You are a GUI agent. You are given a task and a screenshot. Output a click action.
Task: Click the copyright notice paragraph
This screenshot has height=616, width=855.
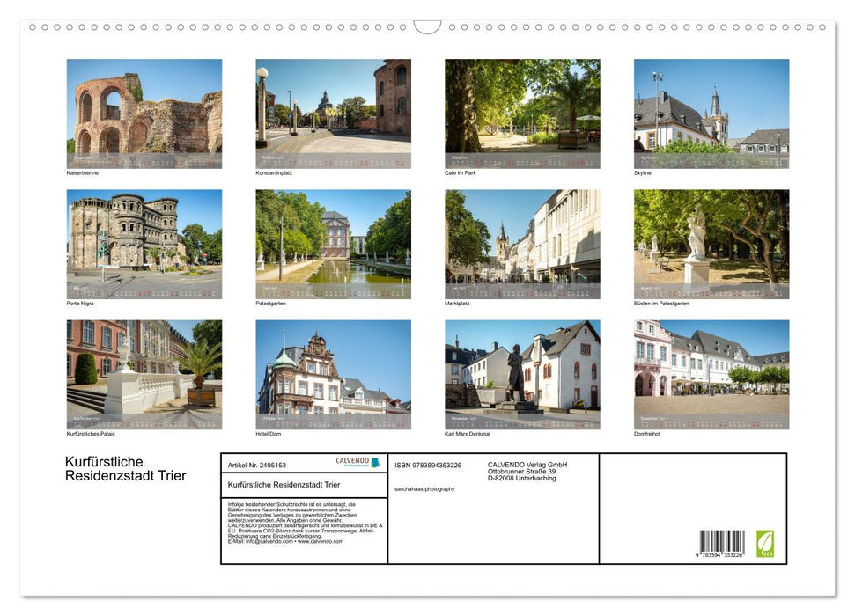pos(306,523)
